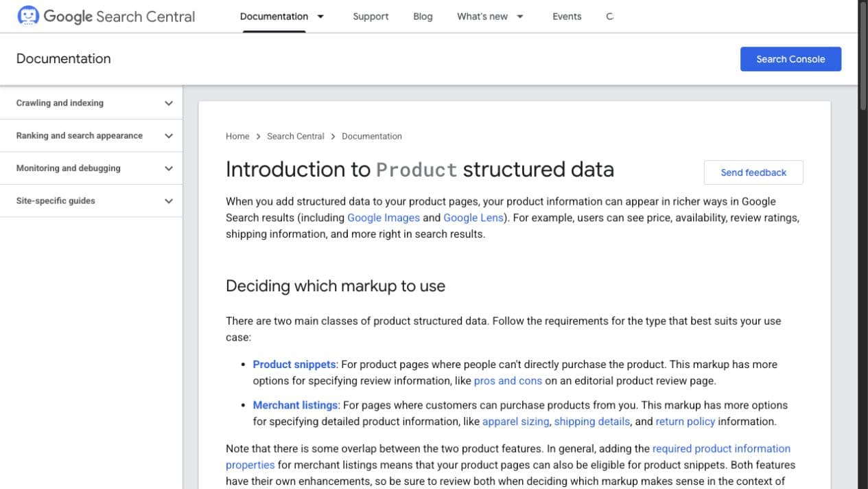Open the What's new dropdown arrow
The image size is (868, 489).
(x=520, y=16)
